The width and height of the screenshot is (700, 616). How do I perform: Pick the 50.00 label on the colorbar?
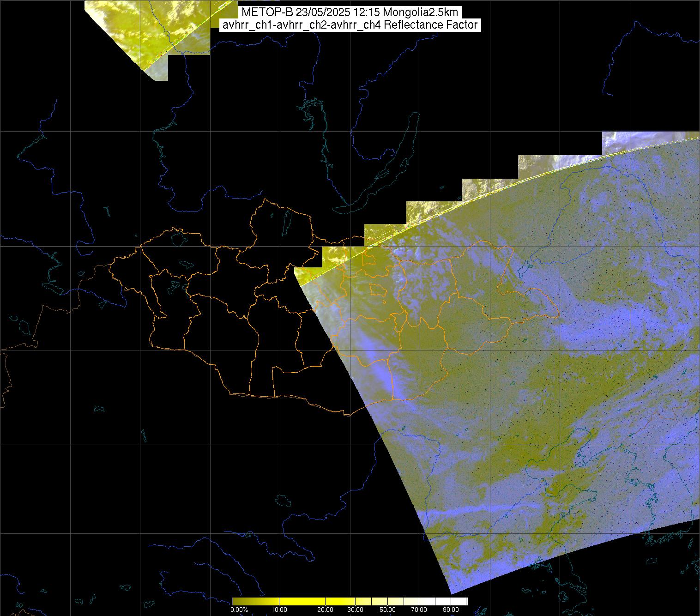(x=388, y=610)
